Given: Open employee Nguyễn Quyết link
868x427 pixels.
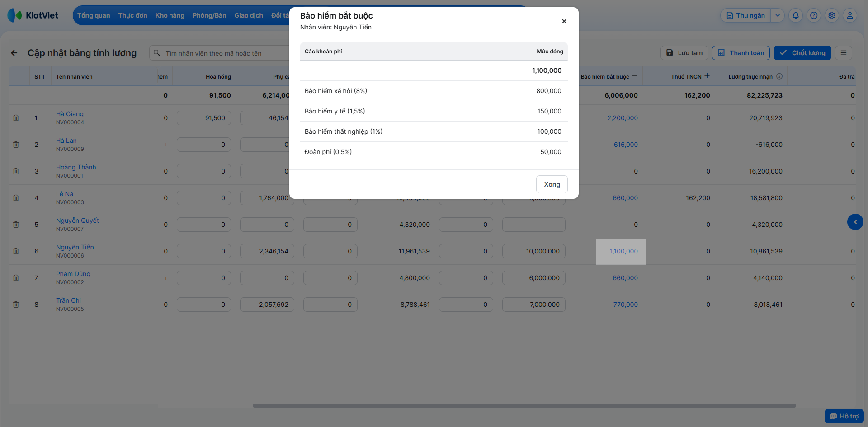Looking at the screenshot, I should click(77, 221).
